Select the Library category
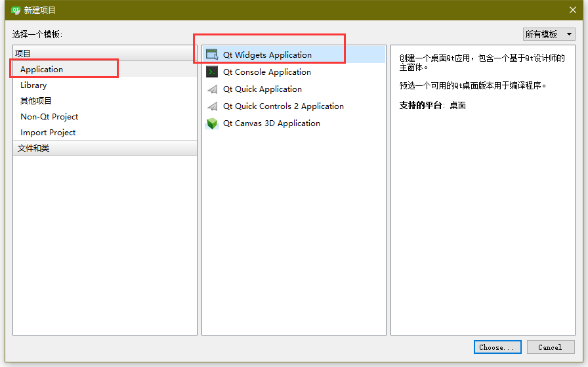The height and width of the screenshot is (367, 588). (x=104, y=85)
